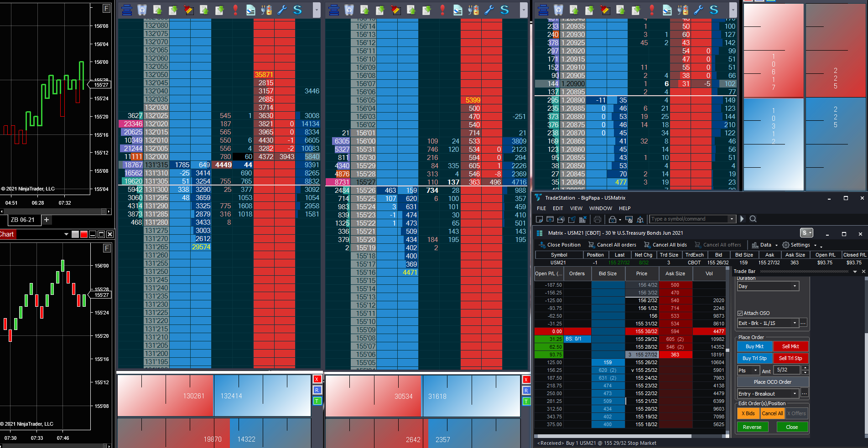Toggle the Attach OSO checkbox
Viewport: 868px width, 448px height.
[740, 313]
